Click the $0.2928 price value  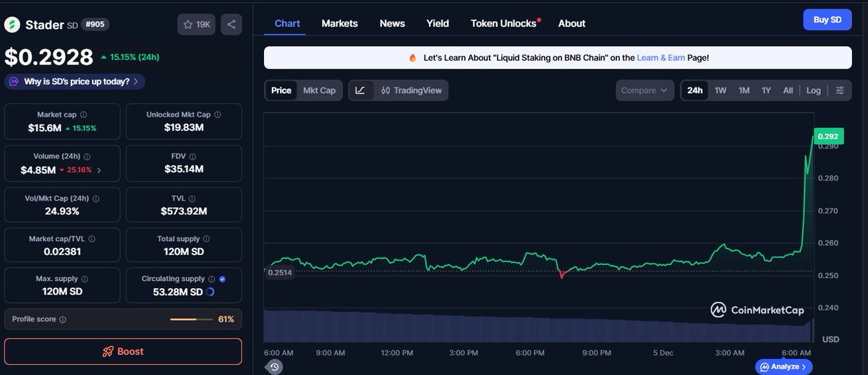pyautogui.click(x=49, y=56)
